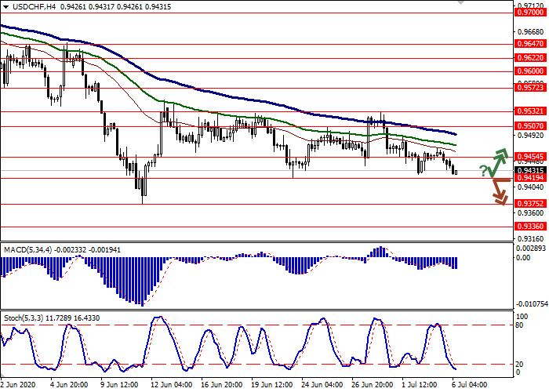Select the 0.9647 resistance level label

click(530, 45)
